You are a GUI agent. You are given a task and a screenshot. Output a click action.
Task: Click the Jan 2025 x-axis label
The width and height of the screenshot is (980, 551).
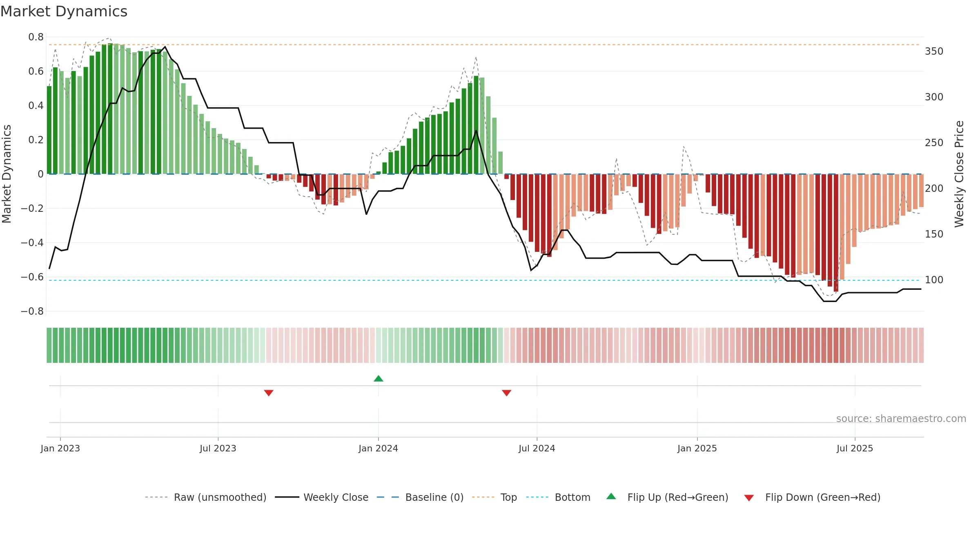pos(697,448)
